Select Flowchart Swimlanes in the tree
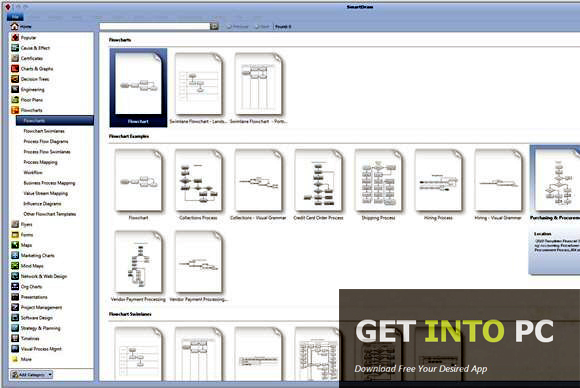Image resolution: width=580 pixels, height=388 pixels. 44,131
